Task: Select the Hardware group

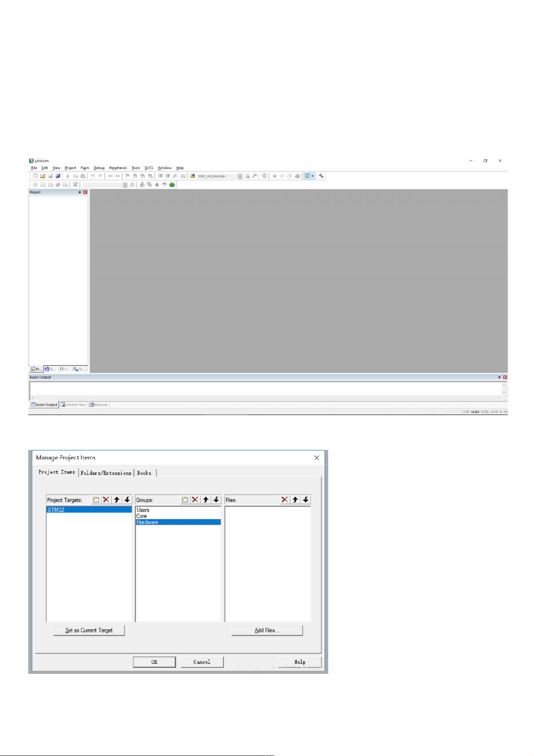Action: point(178,522)
